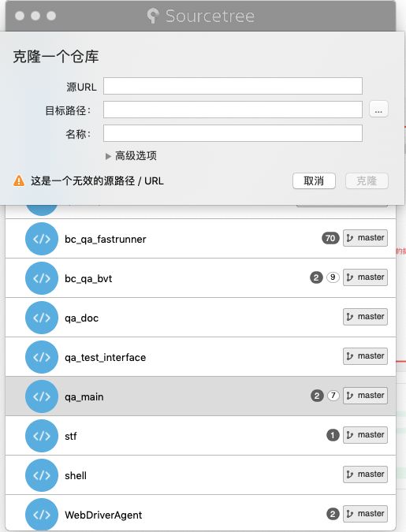
Task: Open master branch button for qa_main
Action: point(365,396)
